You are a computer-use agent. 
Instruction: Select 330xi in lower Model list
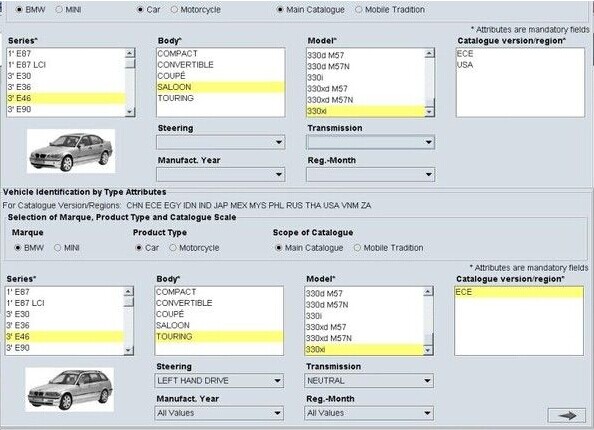click(364, 349)
